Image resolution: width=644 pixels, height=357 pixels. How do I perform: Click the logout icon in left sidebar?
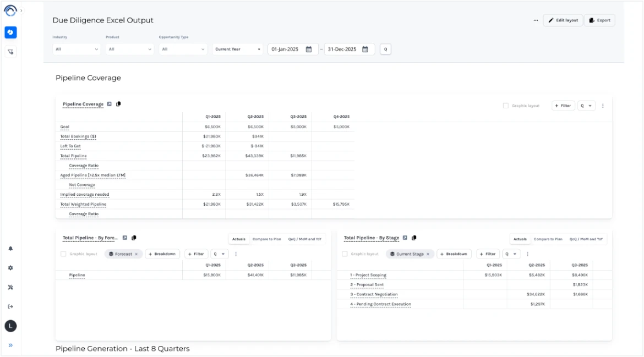10,306
